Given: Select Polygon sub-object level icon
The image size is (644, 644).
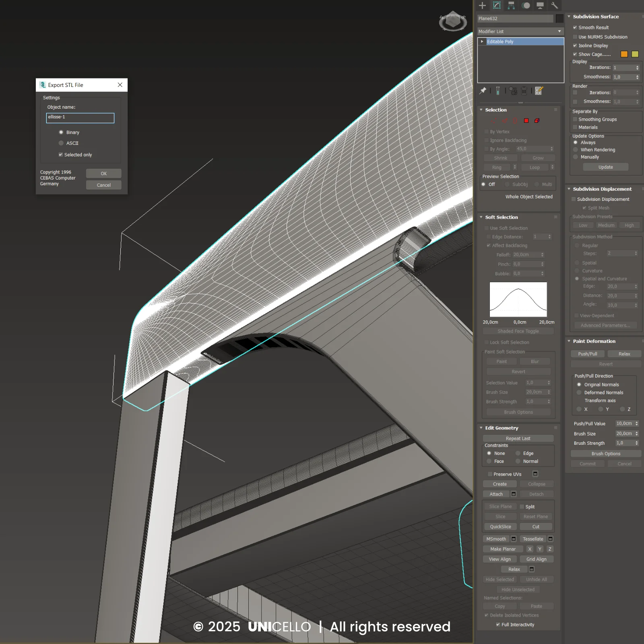Looking at the screenshot, I should pos(526,121).
